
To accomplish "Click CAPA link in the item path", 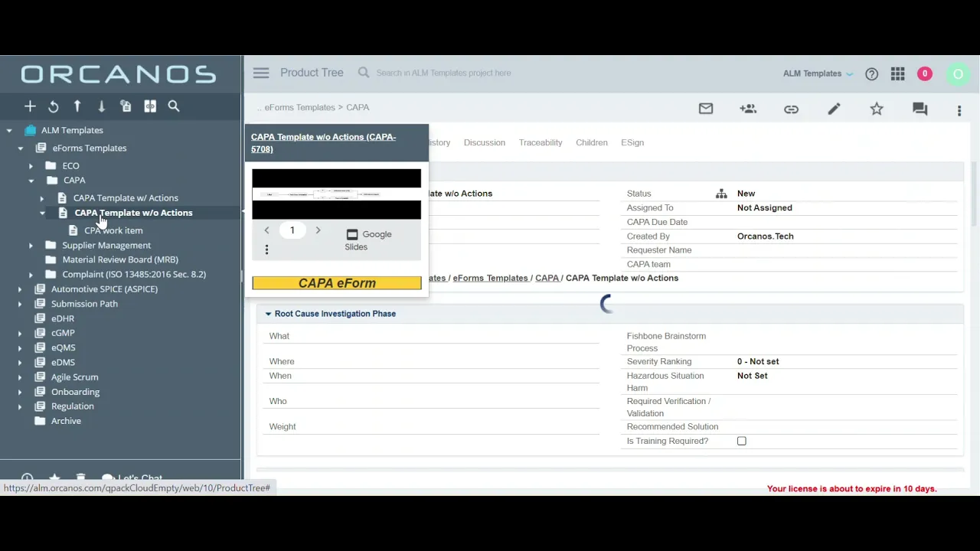I will 547,278.
